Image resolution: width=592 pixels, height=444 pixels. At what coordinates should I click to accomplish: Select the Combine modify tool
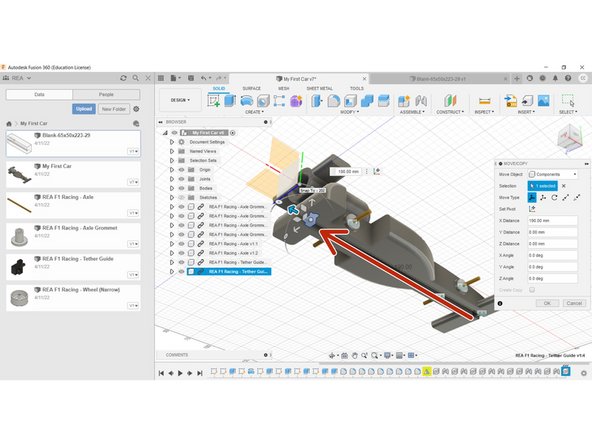click(x=367, y=101)
